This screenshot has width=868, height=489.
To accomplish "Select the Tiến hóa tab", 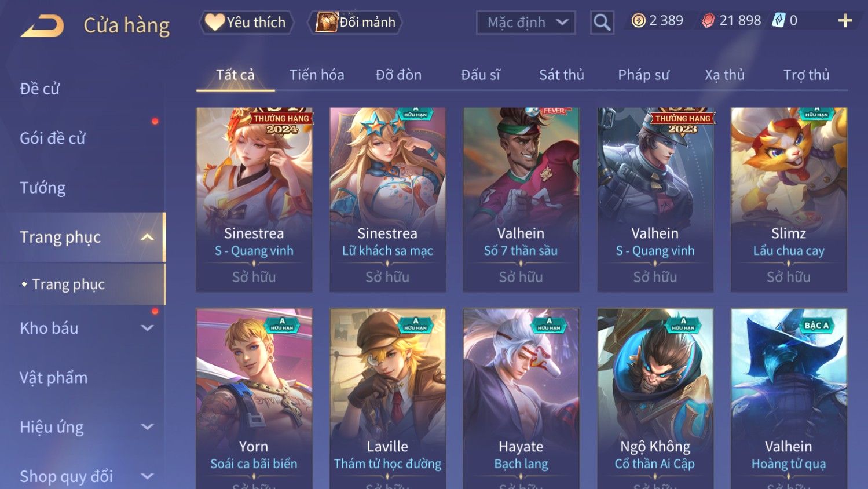I will pyautogui.click(x=317, y=75).
